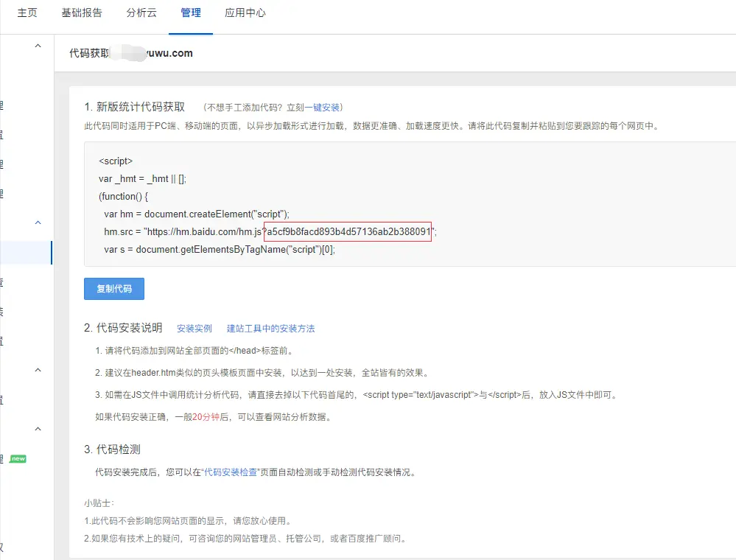Click the instruction about JS文件 usage

coord(356,395)
